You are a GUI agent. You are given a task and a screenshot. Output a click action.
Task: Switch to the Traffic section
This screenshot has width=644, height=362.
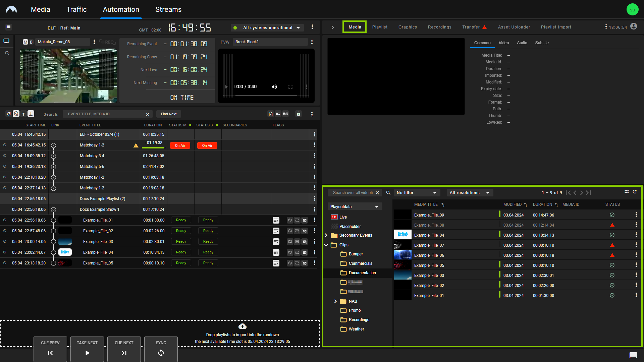[76, 9]
